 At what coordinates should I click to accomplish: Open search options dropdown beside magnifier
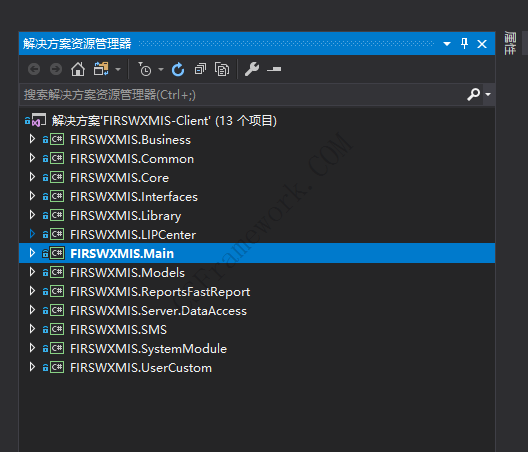tap(488, 95)
